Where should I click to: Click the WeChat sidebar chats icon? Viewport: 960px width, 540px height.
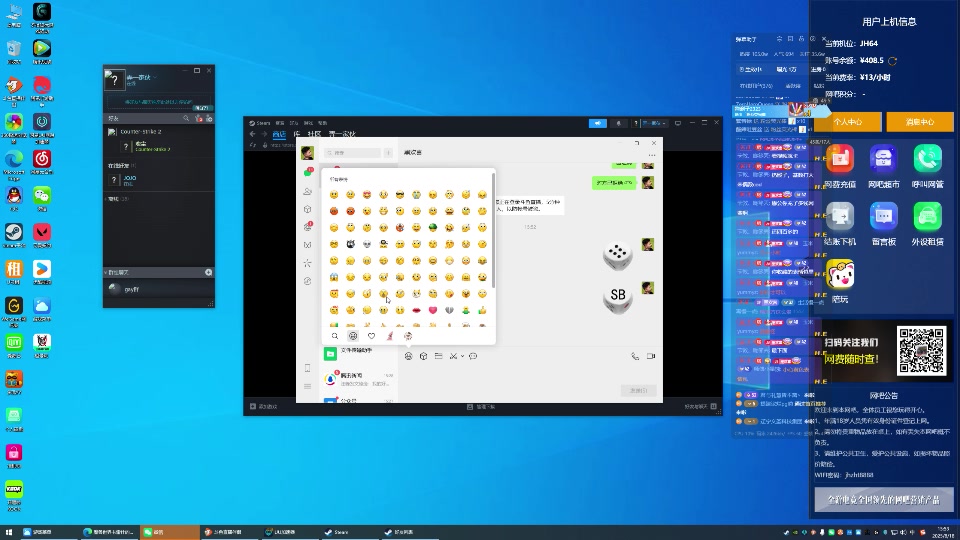pos(307,173)
